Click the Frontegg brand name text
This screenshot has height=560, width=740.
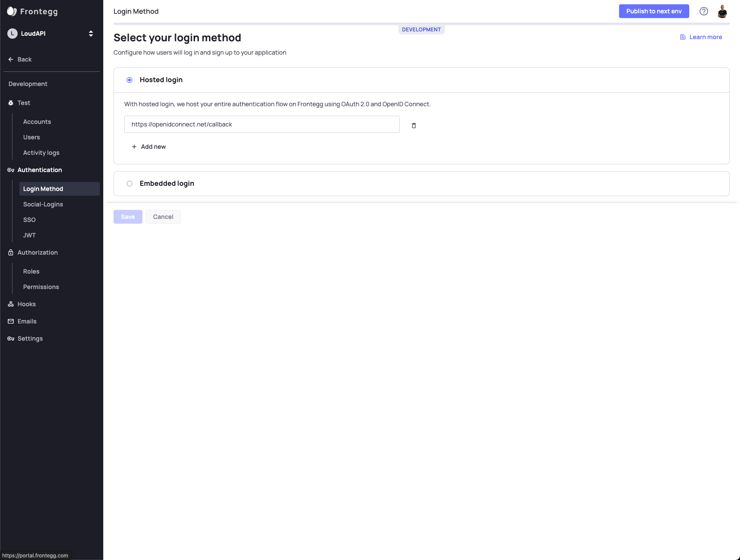[x=39, y=12]
